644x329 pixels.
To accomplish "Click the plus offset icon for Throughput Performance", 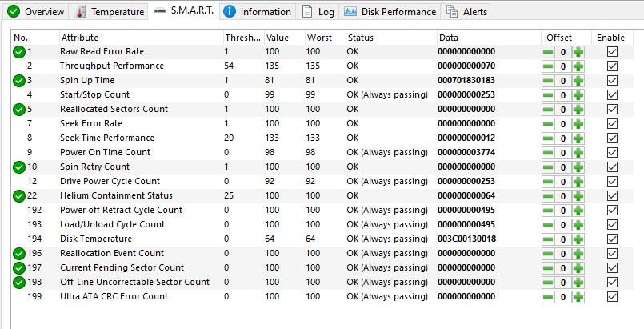I will (578, 66).
